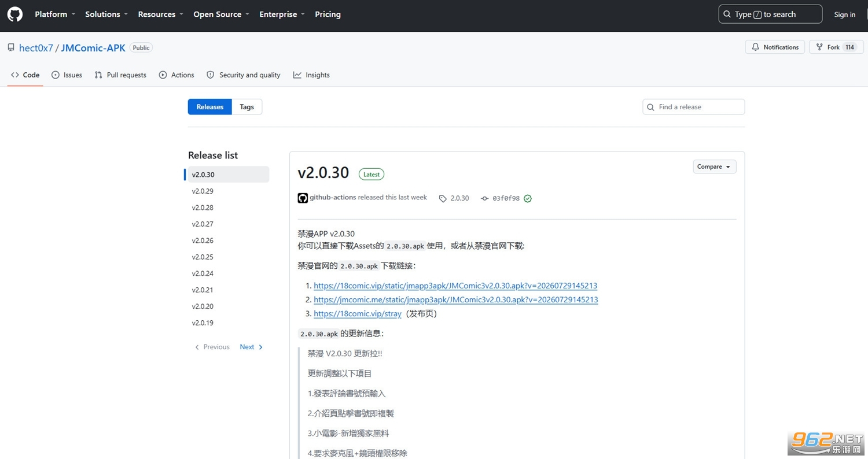Image resolution: width=868 pixels, height=459 pixels.
Task: Open the 2.0.30 tag link
Action: [460, 198]
